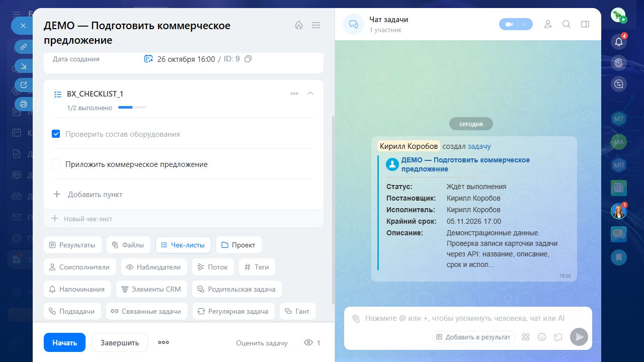644x362 pixels.
Task: Open emoji picker in chat input
Action: click(x=542, y=337)
